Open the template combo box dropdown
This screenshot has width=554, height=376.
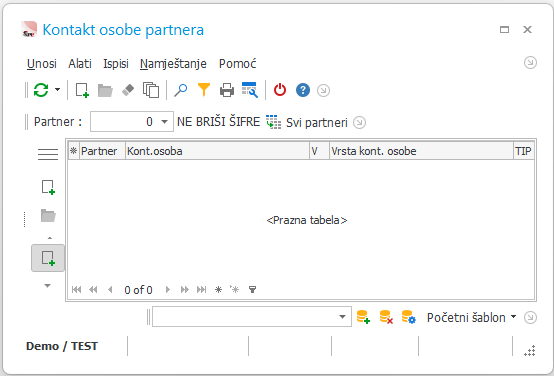pos(342,317)
